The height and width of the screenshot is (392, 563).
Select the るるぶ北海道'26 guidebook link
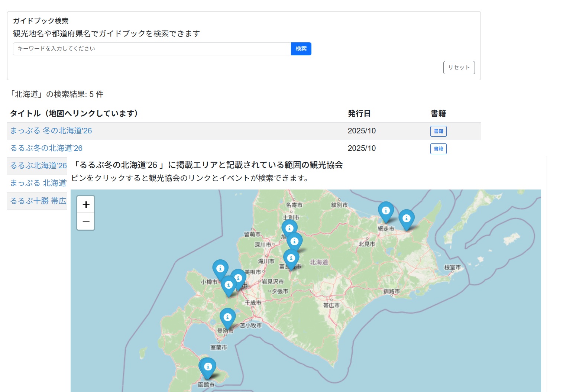(38, 166)
